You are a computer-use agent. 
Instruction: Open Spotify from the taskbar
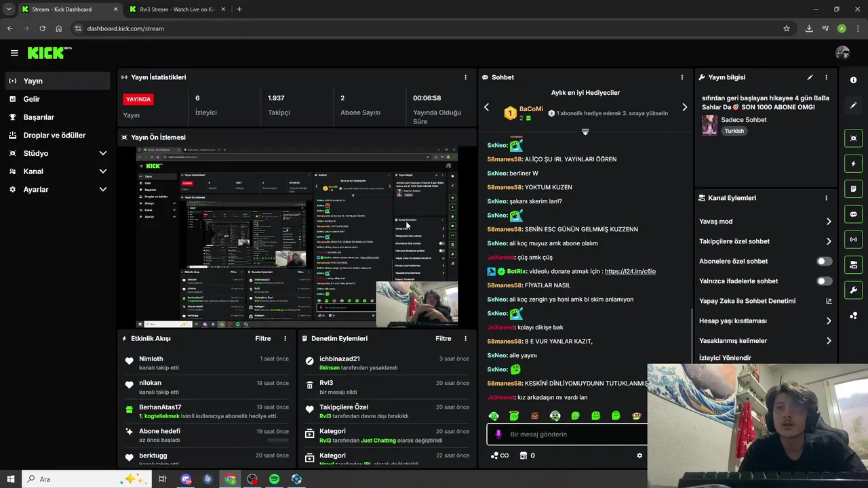pyautogui.click(x=274, y=479)
